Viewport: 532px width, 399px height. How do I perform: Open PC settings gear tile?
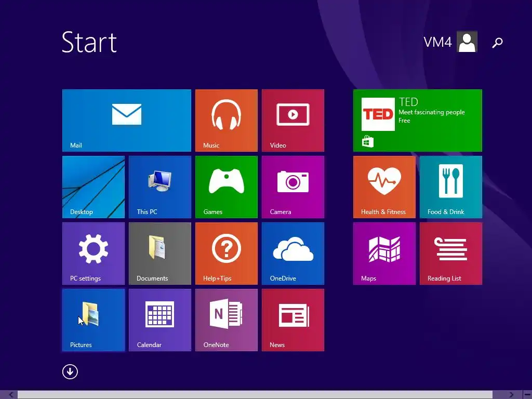click(94, 254)
